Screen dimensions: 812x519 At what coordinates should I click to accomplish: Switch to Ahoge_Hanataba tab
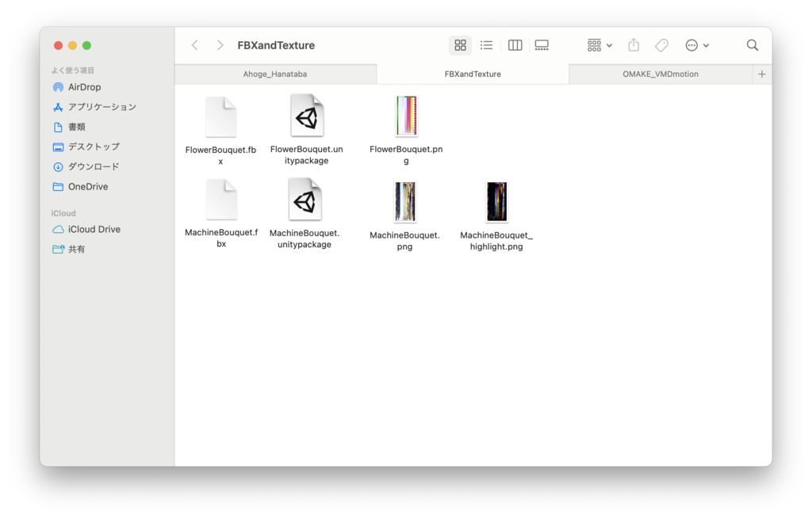[275, 74]
